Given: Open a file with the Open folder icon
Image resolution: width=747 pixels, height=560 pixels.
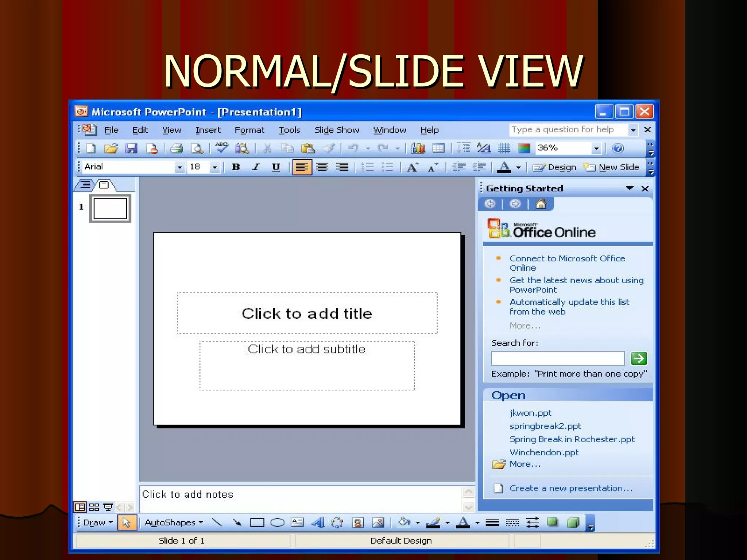Looking at the screenshot, I should tap(111, 148).
